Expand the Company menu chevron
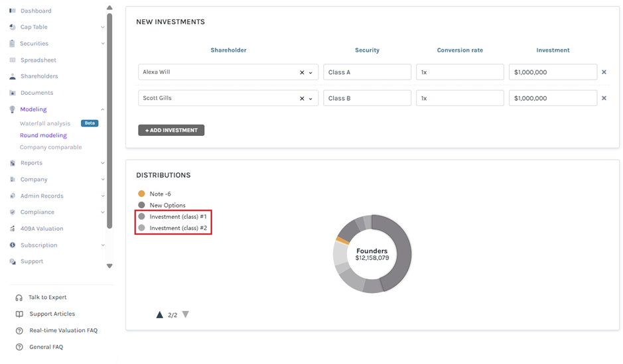 (x=103, y=180)
